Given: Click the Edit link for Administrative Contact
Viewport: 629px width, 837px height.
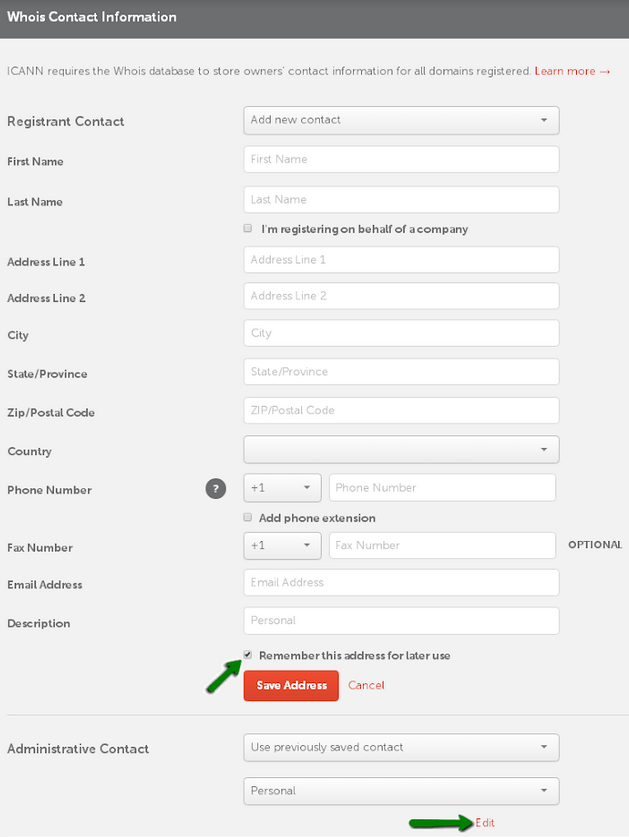Looking at the screenshot, I should tap(485, 823).
